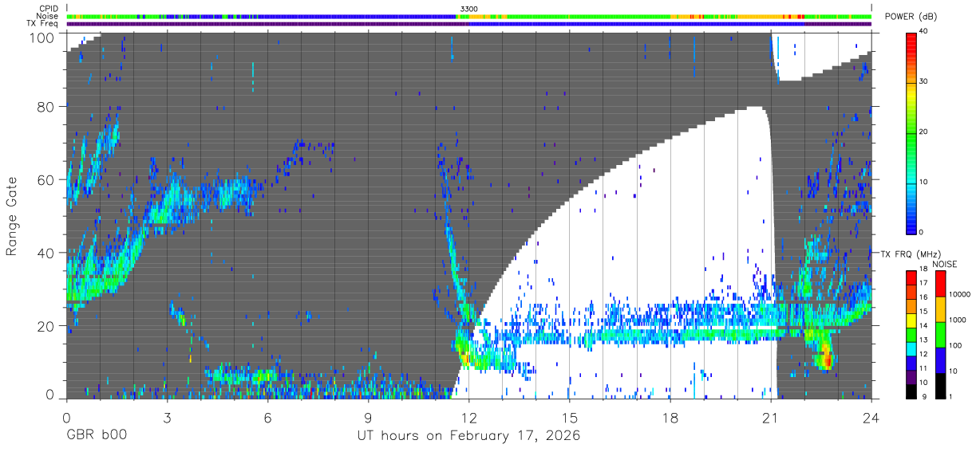Click the Range Gate y-axis title
This screenshot has height=452, width=980.
13,217
